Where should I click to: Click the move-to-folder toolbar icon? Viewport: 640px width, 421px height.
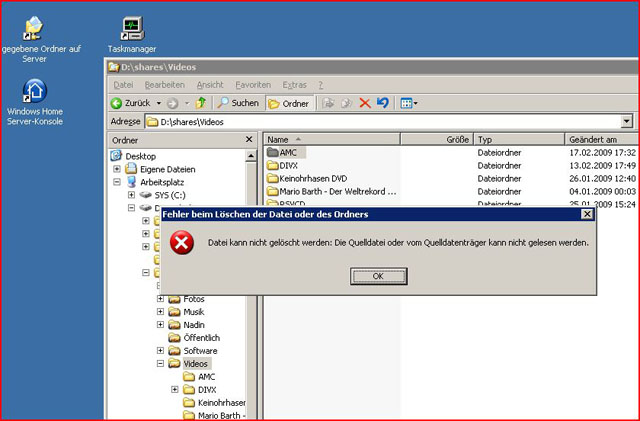click(x=328, y=103)
